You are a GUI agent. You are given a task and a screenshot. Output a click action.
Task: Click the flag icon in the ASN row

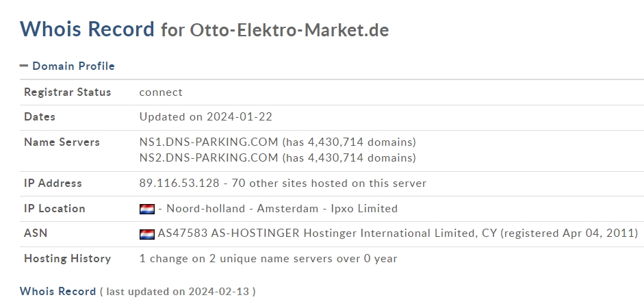pyautogui.click(x=147, y=234)
